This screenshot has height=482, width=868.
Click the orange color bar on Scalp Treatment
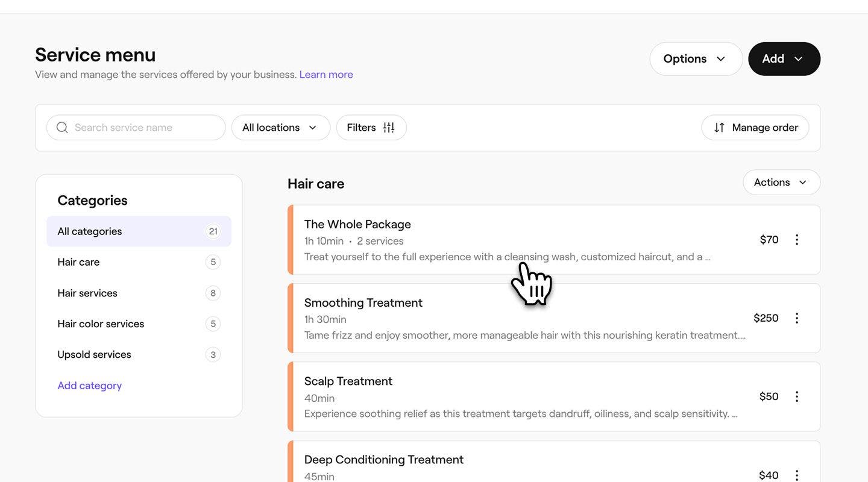(291, 396)
